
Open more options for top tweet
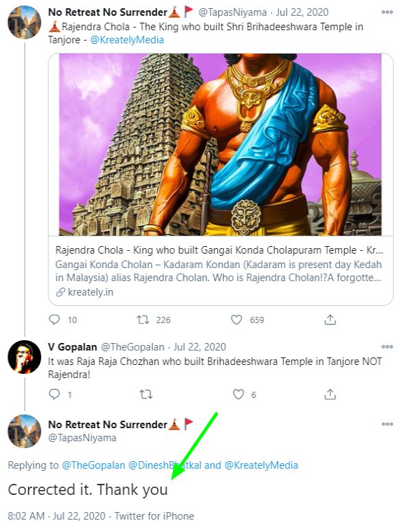click(387, 12)
